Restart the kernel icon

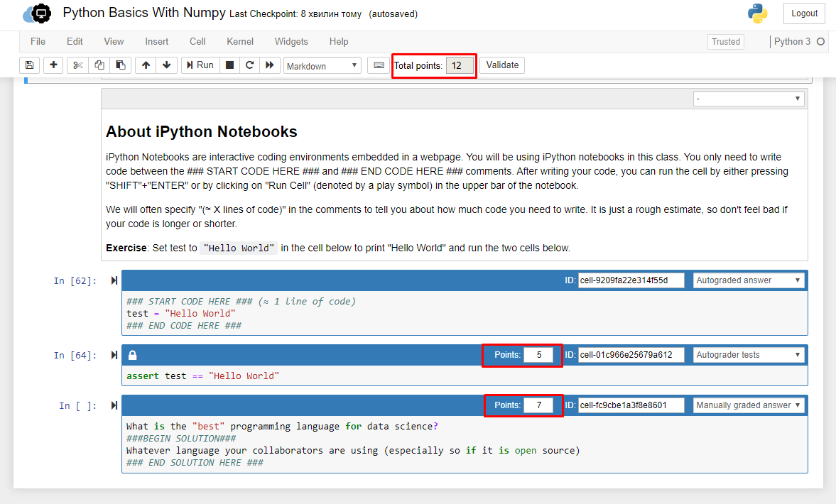[x=249, y=65]
